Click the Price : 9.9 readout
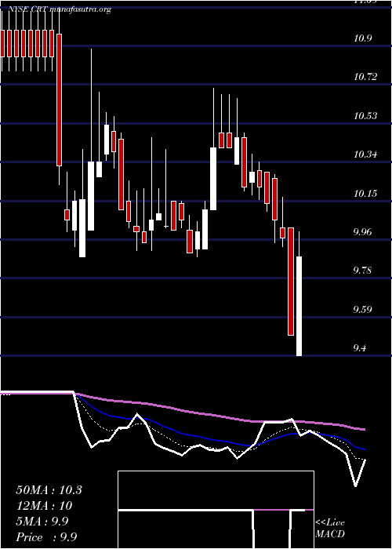392x549 pixels. pos(46,537)
